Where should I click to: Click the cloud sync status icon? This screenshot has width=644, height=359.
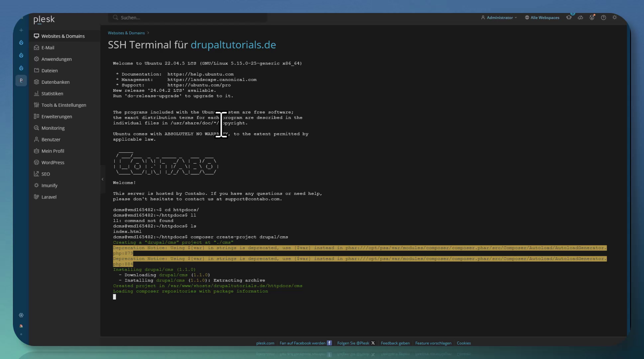(581, 18)
